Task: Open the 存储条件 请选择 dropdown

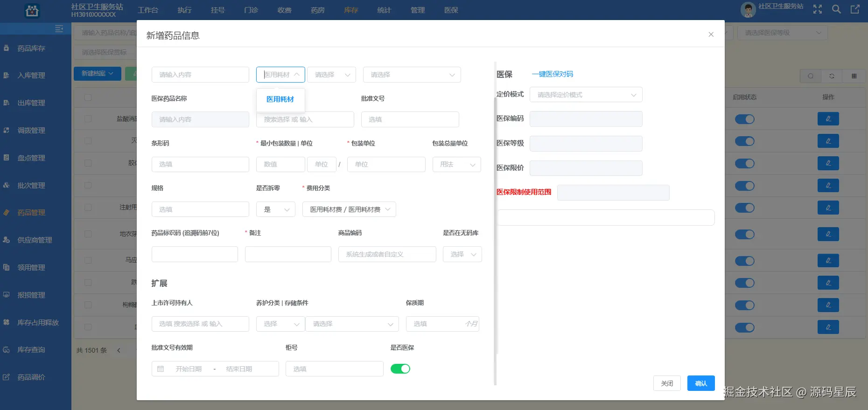Action: (x=352, y=324)
